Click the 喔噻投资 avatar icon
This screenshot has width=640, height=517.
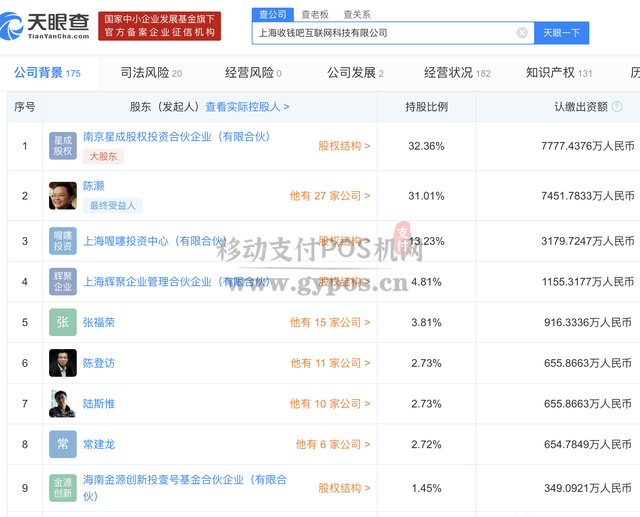(x=63, y=241)
